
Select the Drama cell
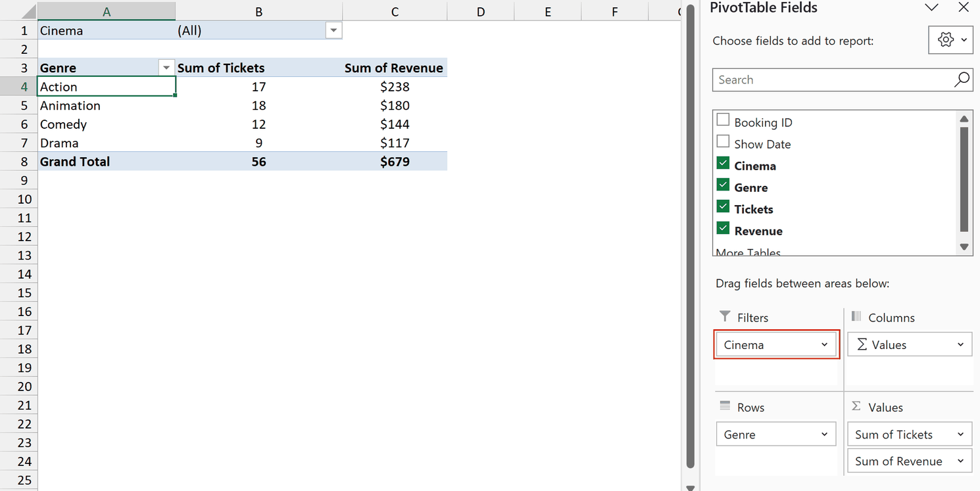107,143
